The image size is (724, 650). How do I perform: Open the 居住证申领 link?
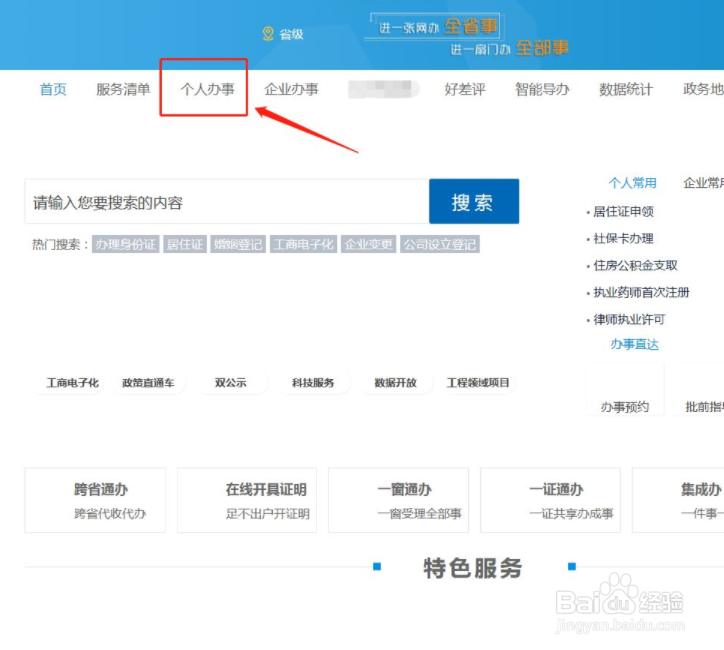623,212
